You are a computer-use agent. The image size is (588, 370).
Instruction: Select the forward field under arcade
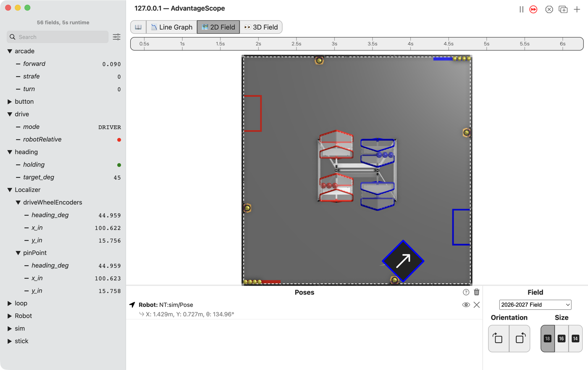[63, 64]
